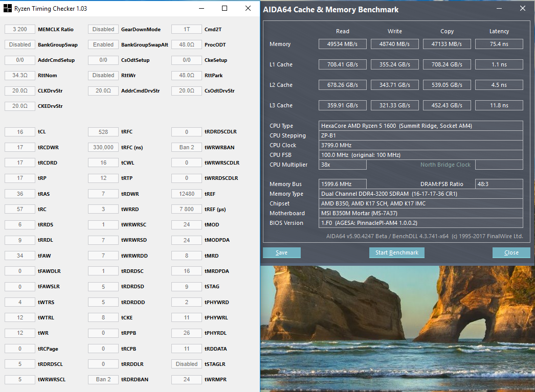535x392 pixels.
Task: Click the BIOS Version 1.F0 field
Action: [x=421, y=223]
